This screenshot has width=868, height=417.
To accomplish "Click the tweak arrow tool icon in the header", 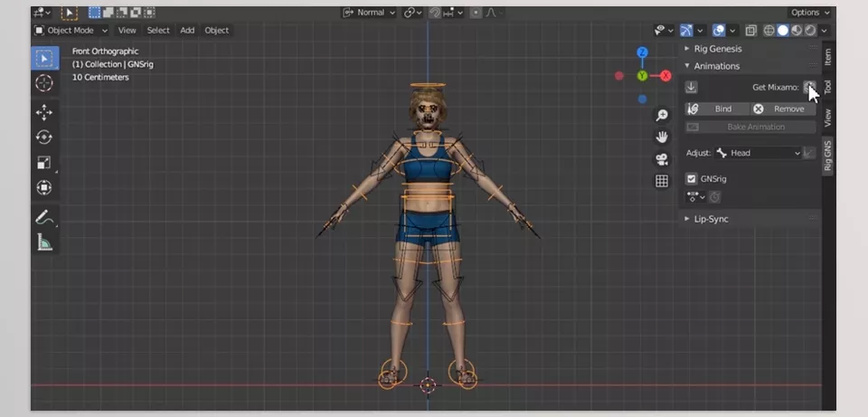I will coord(70,12).
